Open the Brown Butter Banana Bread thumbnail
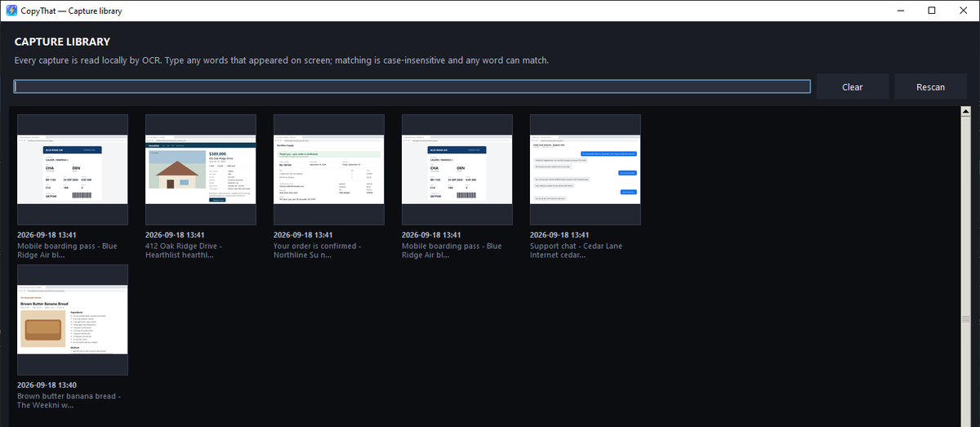 click(x=72, y=319)
